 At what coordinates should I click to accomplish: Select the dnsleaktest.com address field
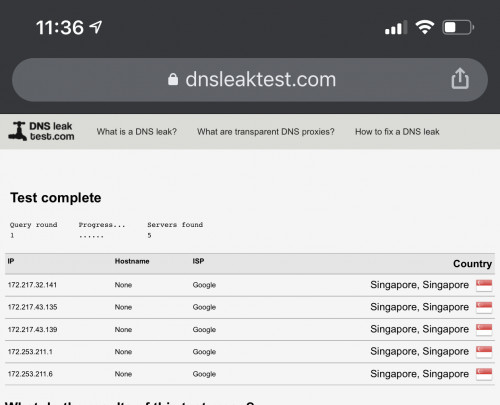(x=250, y=80)
